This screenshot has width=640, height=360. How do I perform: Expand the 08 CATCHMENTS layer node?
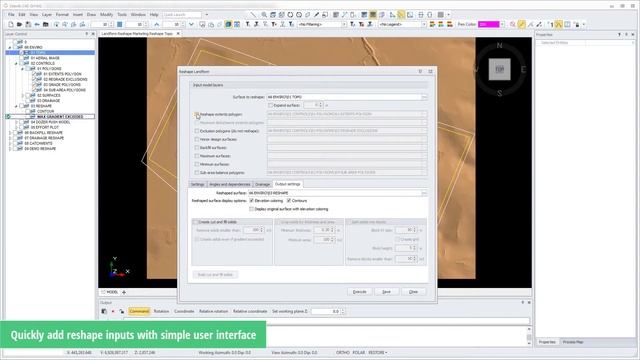click(x=10, y=143)
